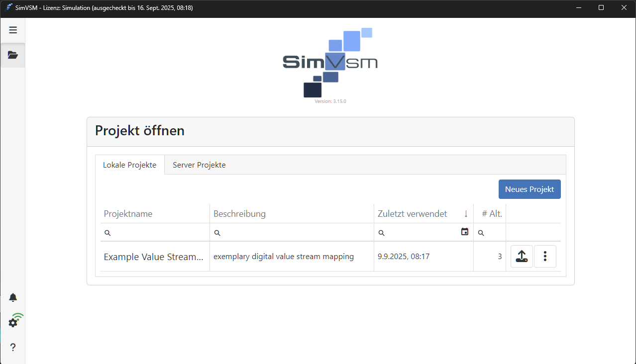Click the # Alt. column header
Screen dimensions: 636x364
(x=492, y=214)
